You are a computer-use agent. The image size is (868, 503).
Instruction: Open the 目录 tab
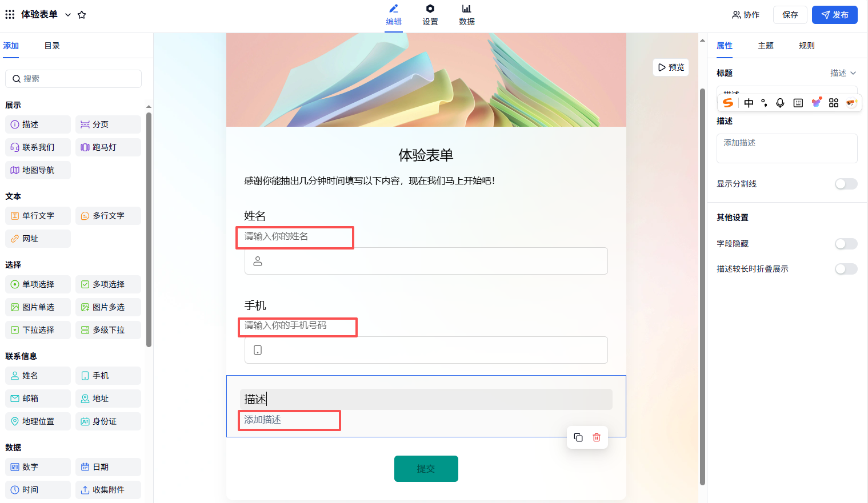(x=52, y=46)
